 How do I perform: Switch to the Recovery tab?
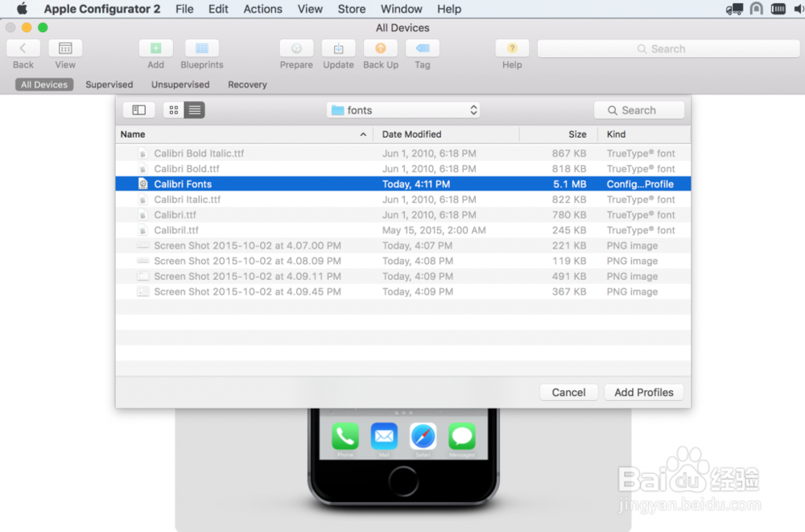coord(246,84)
